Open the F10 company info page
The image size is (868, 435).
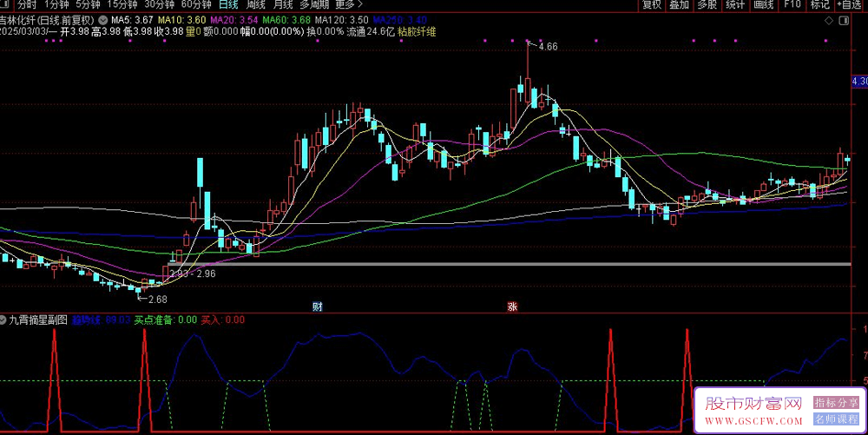(x=792, y=4)
